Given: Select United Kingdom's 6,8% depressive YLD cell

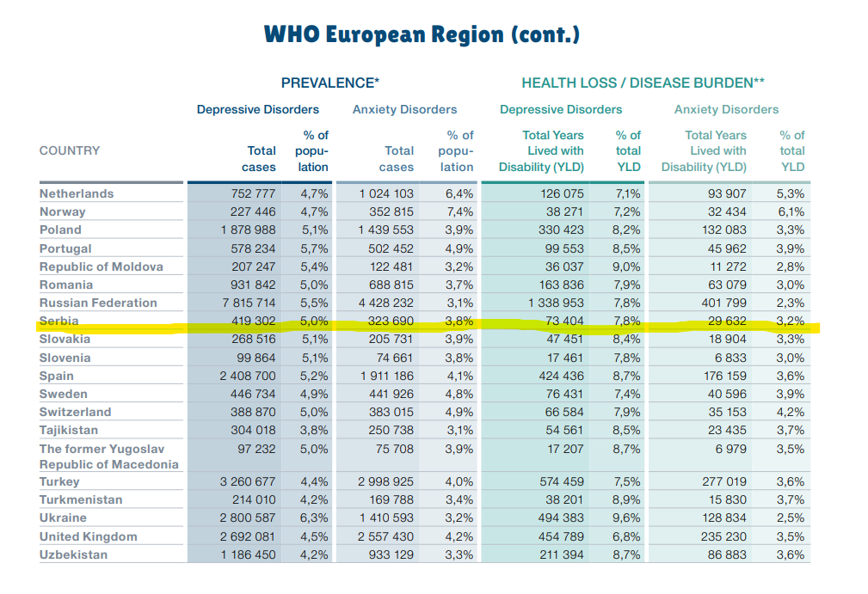Looking at the screenshot, I should 626,536.
